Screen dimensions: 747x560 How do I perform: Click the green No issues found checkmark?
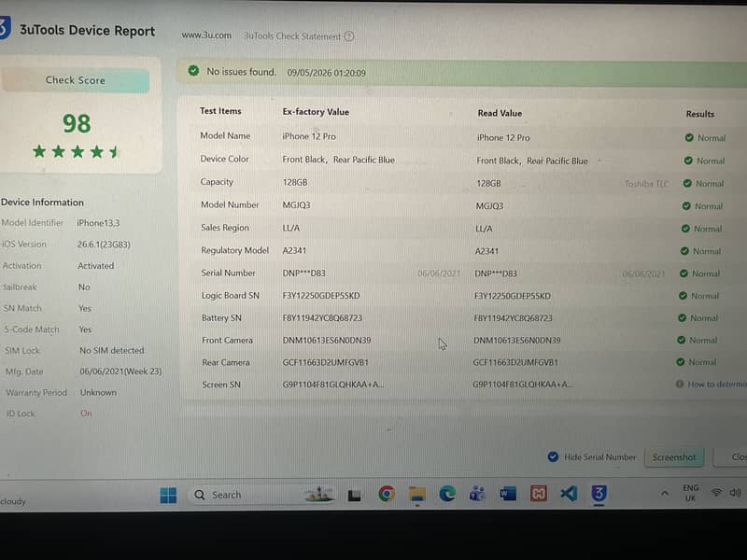pyautogui.click(x=193, y=71)
